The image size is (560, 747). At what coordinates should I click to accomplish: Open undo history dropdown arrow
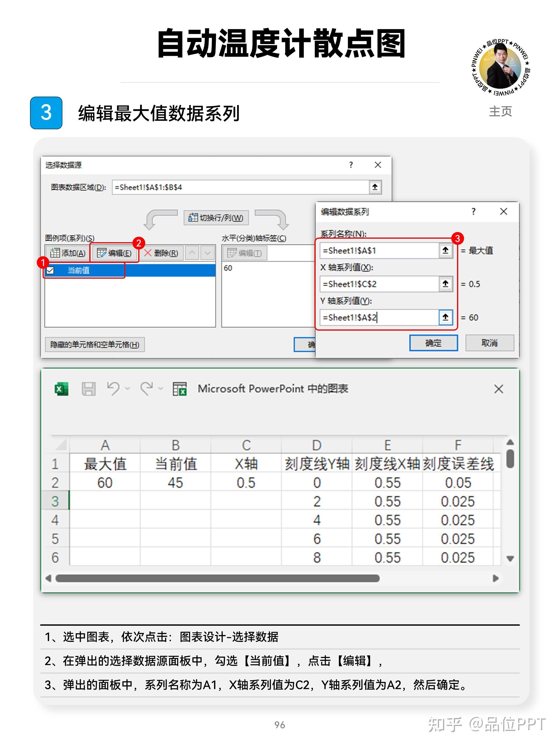[127, 389]
